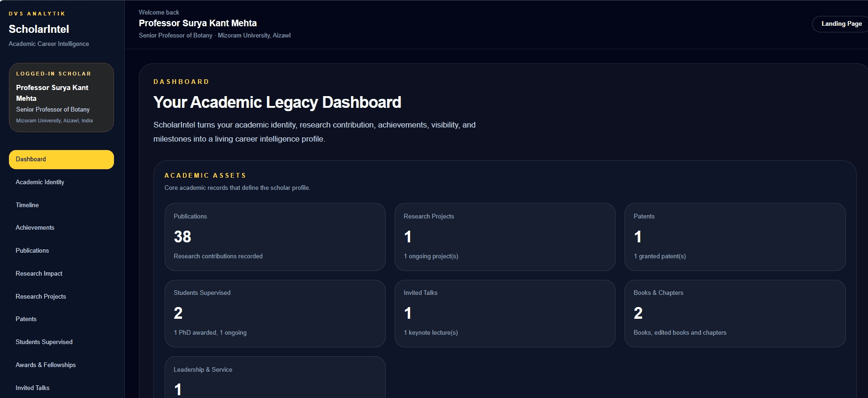Select the Invited Talks stats card

505,314
